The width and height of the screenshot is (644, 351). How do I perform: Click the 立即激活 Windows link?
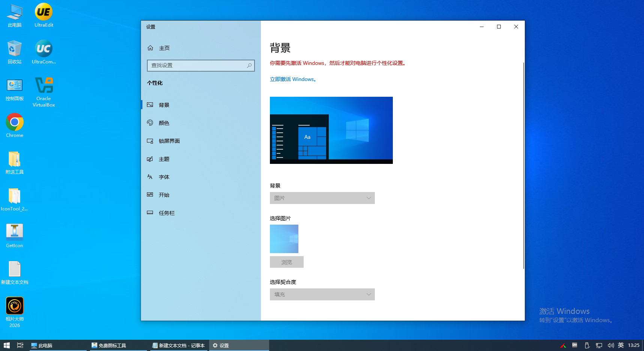(x=292, y=79)
